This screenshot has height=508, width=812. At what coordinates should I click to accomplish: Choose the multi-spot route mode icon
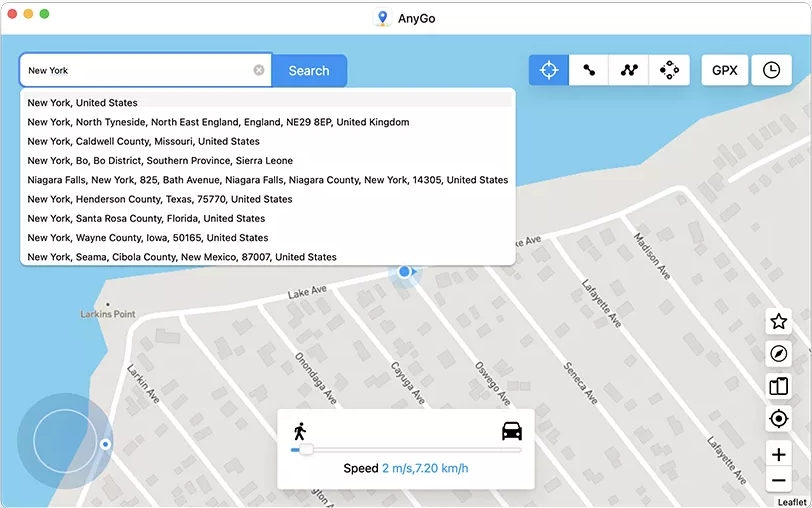click(629, 70)
